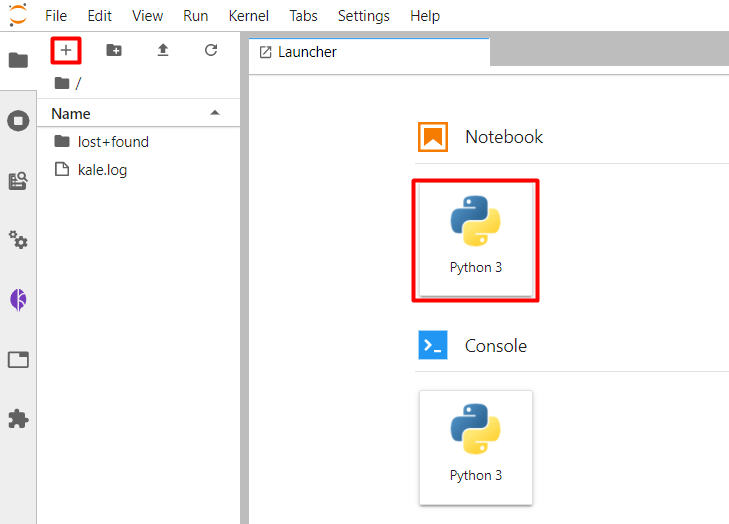This screenshot has width=729, height=524.
Task: Toggle sort order arrow in Name header
Action: click(215, 113)
